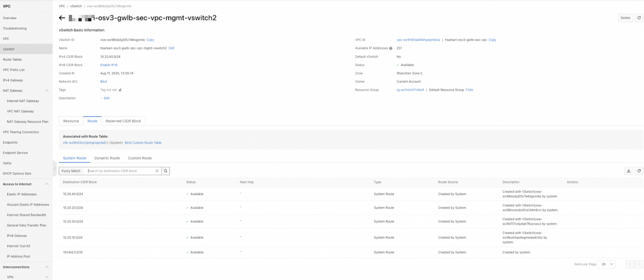Click the back arrow beside the vSwitch title

pyautogui.click(x=62, y=18)
